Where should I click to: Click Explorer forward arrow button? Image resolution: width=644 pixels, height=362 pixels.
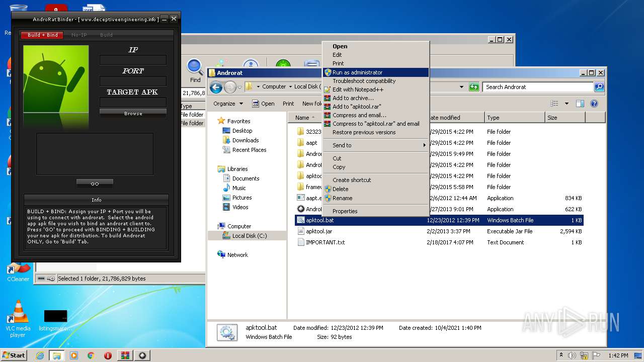click(230, 87)
